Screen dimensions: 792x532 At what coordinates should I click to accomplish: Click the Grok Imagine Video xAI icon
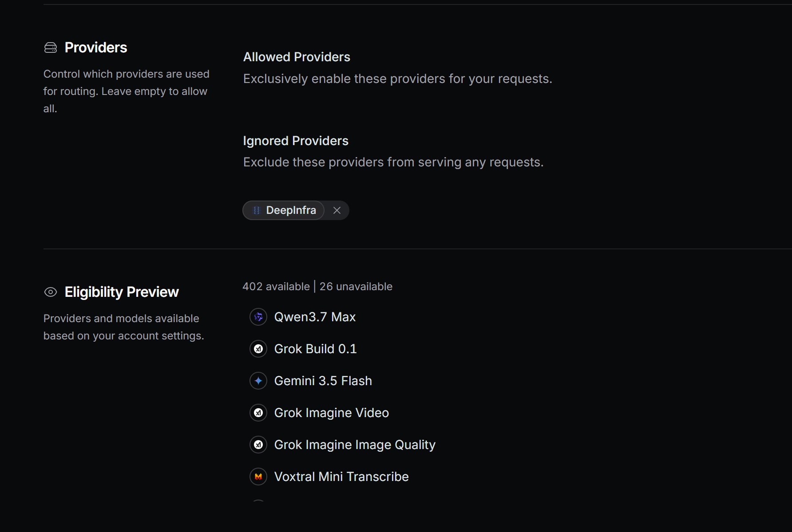pyautogui.click(x=258, y=413)
